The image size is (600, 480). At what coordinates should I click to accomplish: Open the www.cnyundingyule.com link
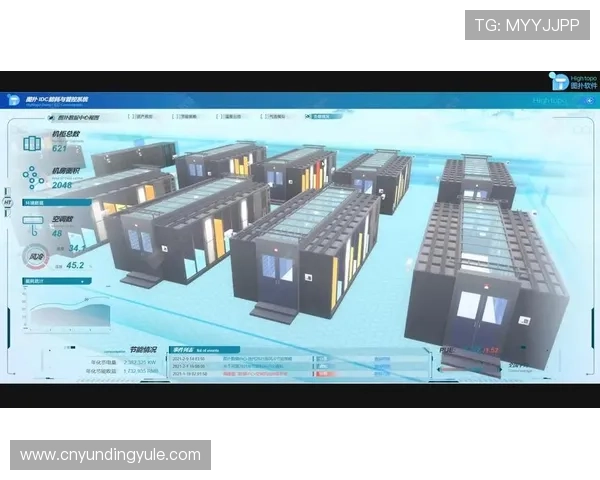pyautogui.click(x=111, y=455)
